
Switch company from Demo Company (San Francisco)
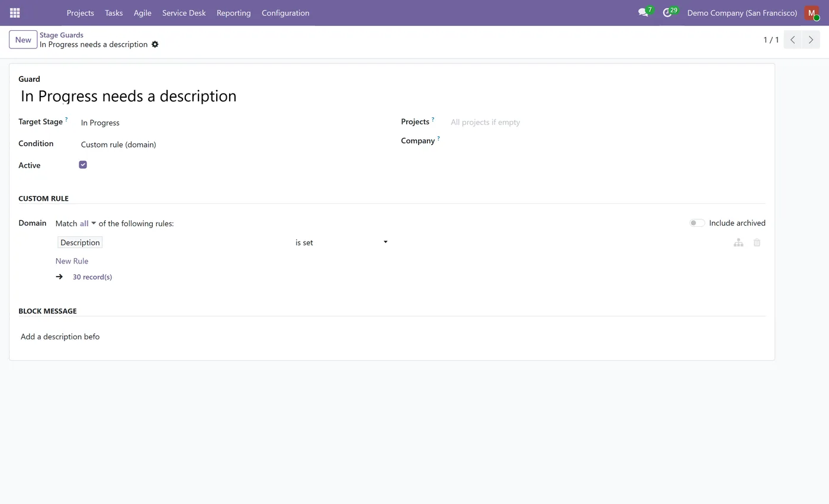[x=742, y=12]
